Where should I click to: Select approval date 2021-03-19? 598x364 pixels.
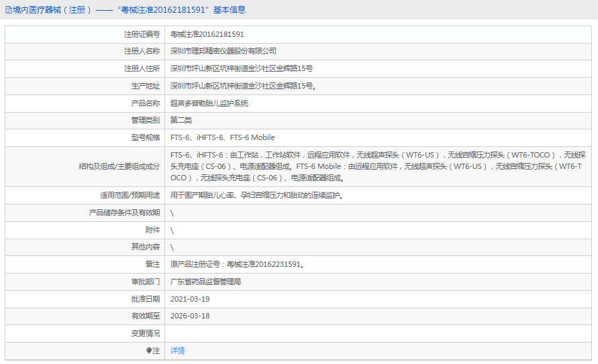190,299
